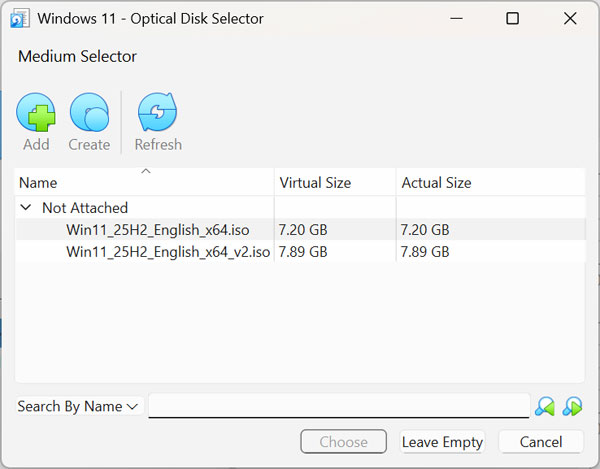Sort list by Name column header
Screen dimensions: 600x469
pyautogui.click(x=145, y=182)
